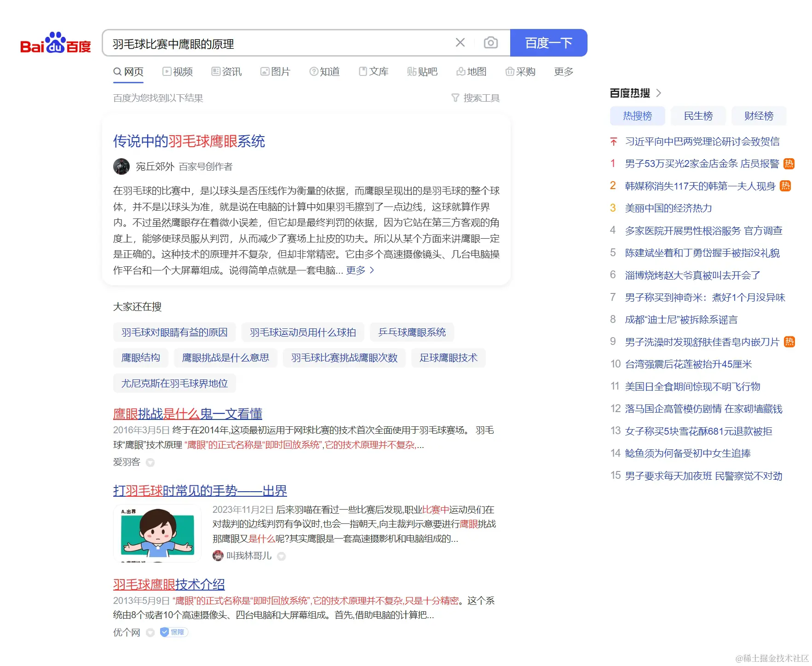
Task: Click the Baidu logo
Action: (x=56, y=43)
